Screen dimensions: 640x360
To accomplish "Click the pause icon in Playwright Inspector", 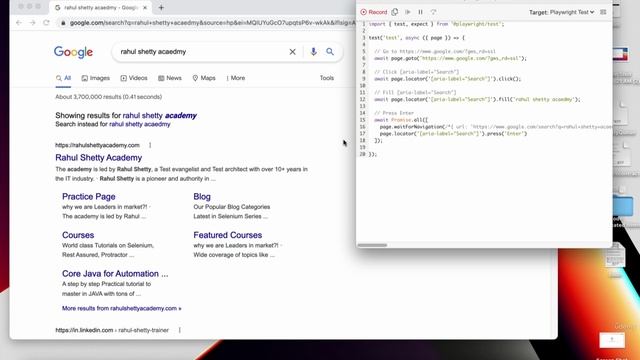I will pyautogui.click(x=420, y=12).
